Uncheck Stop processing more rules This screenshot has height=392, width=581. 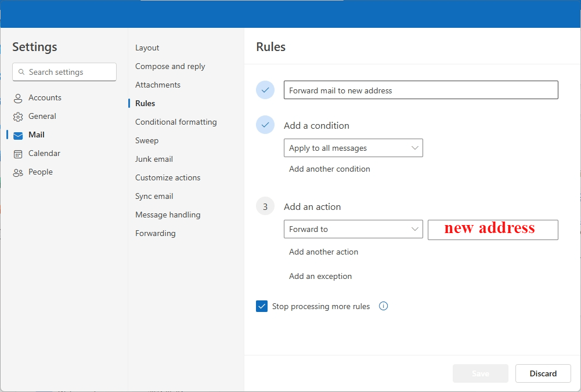pos(262,306)
